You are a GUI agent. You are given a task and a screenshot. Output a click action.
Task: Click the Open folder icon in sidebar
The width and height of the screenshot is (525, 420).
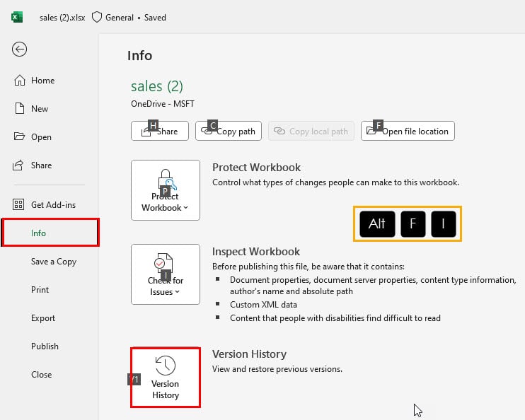(x=19, y=136)
